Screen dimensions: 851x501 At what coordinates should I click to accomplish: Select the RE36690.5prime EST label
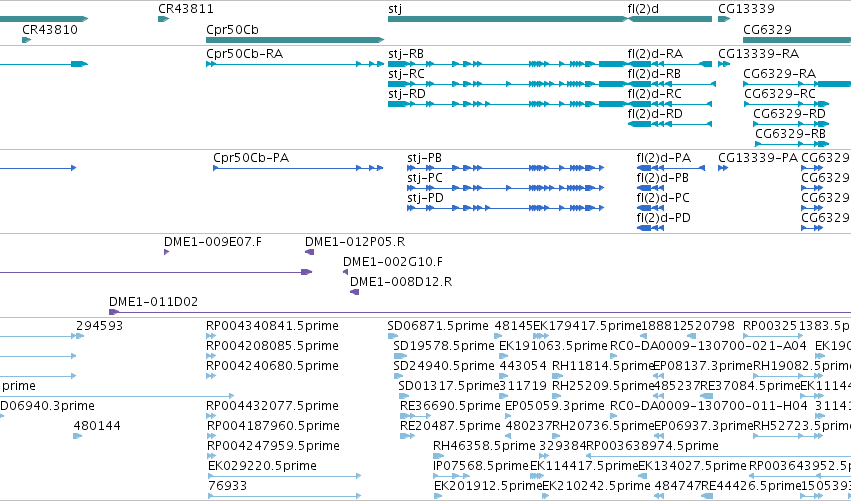coord(450,405)
